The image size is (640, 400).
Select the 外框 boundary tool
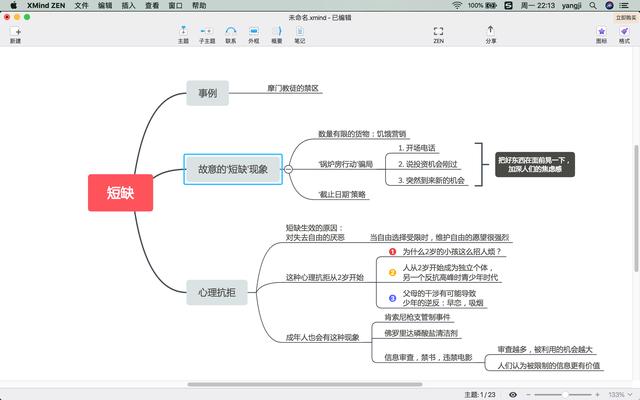coord(254,34)
